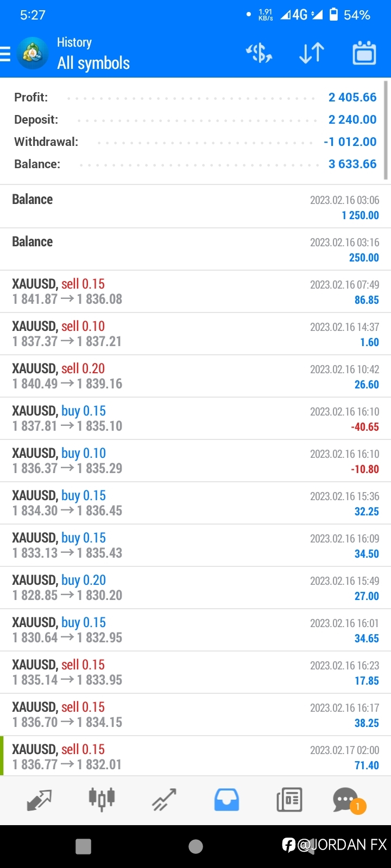Tap the MetaTrader app logo
This screenshot has width=391, height=868.
click(33, 54)
